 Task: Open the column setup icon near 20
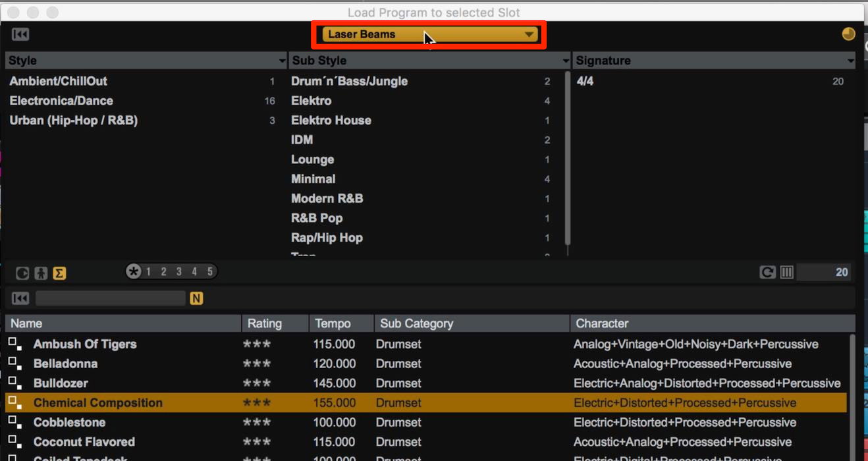point(787,273)
